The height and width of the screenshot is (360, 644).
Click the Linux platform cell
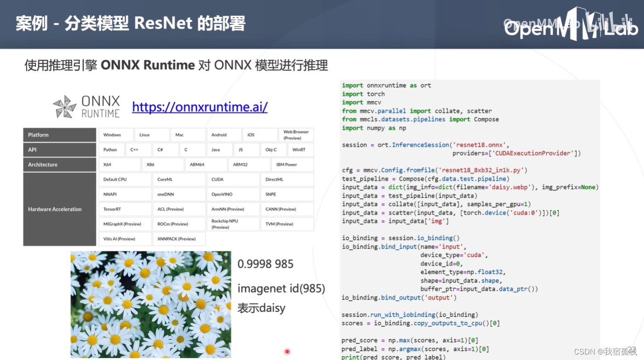(x=152, y=135)
